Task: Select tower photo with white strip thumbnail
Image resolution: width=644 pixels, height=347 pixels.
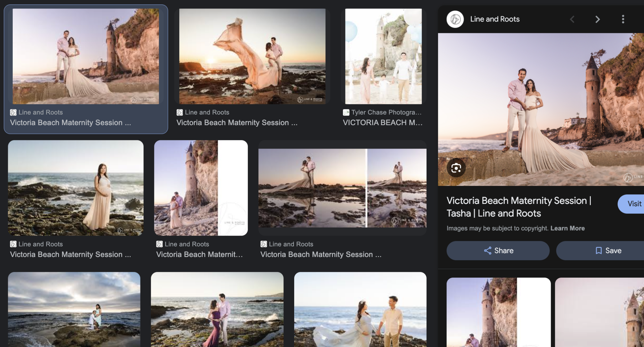Action: (x=201, y=188)
